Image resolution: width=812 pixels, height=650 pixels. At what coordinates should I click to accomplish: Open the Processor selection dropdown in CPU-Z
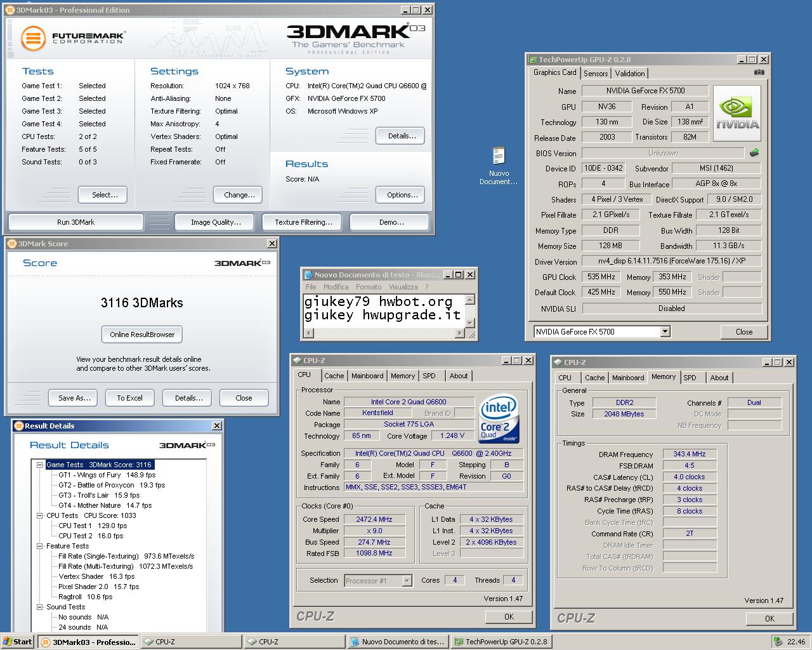pos(407,580)
